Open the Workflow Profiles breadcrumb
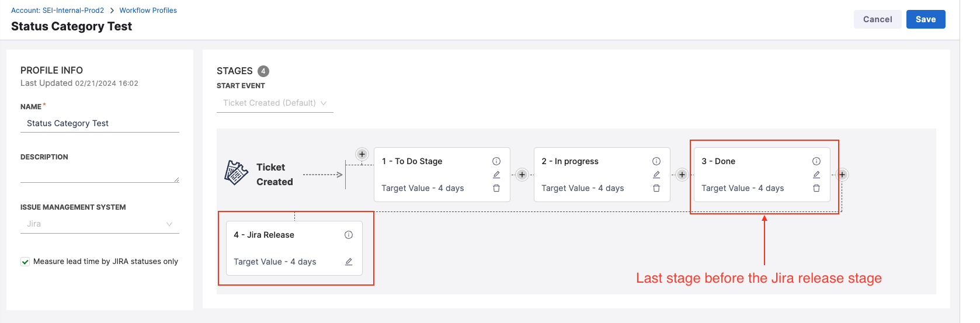Viewport: 980px width, 323px height. tap(148, 11)
